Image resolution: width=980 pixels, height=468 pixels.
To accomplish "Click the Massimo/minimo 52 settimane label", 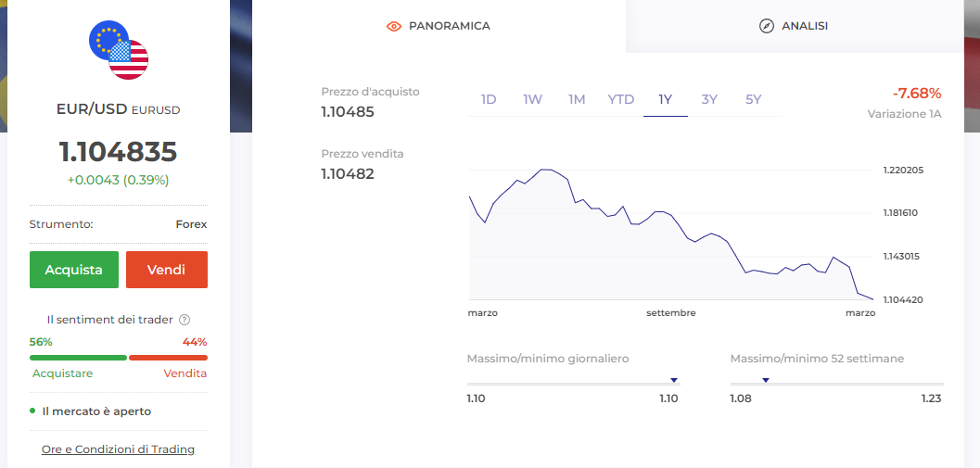I will click(x=817, y=359).
